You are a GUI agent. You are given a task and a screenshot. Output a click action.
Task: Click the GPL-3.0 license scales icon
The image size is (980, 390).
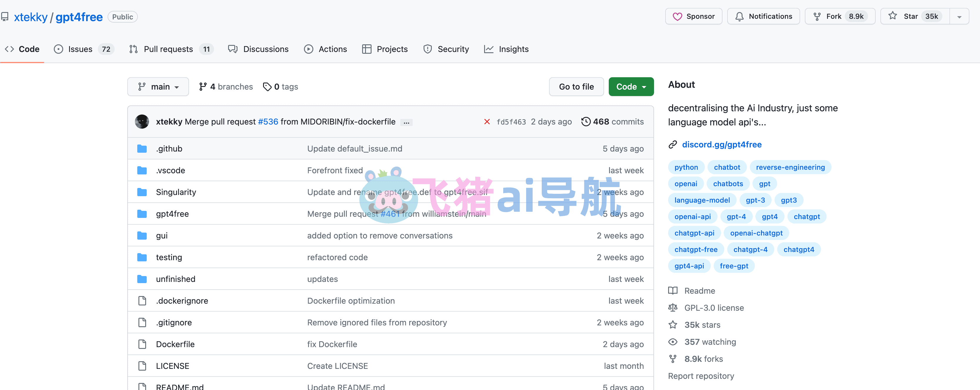pos(673,307)
